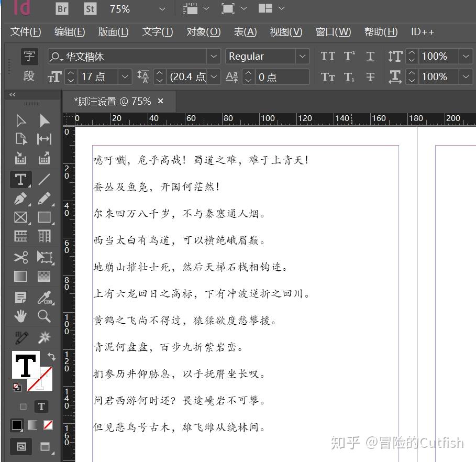
Task: Enable superscript formatting
Action: [349, 56]
